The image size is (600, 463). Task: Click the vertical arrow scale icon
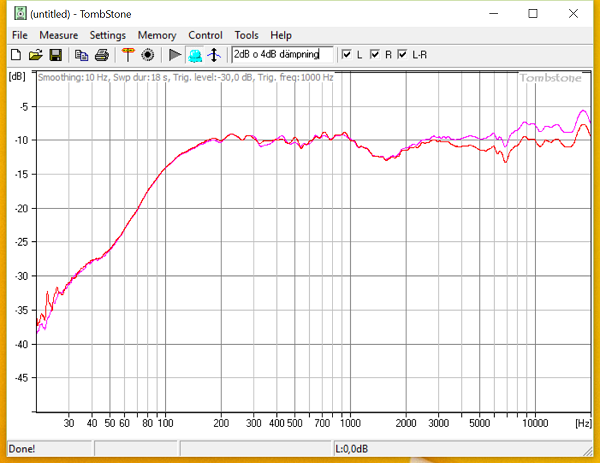point(214,55)
